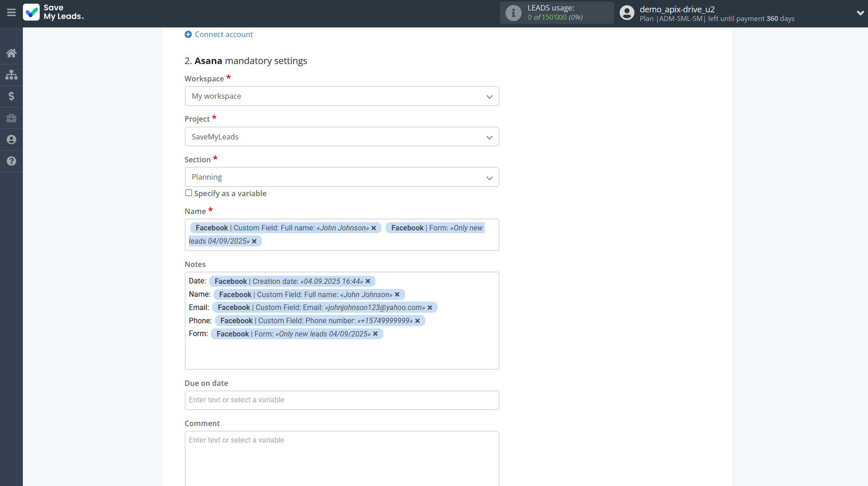Click the Due on date input field
The image size is (868, 486).
[x=342, y=400]
